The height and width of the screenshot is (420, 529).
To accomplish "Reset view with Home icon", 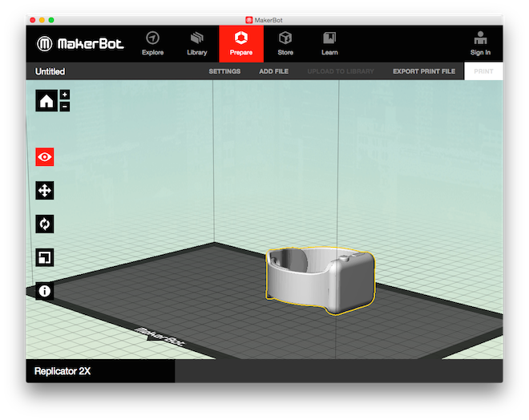I will point(46,100).
